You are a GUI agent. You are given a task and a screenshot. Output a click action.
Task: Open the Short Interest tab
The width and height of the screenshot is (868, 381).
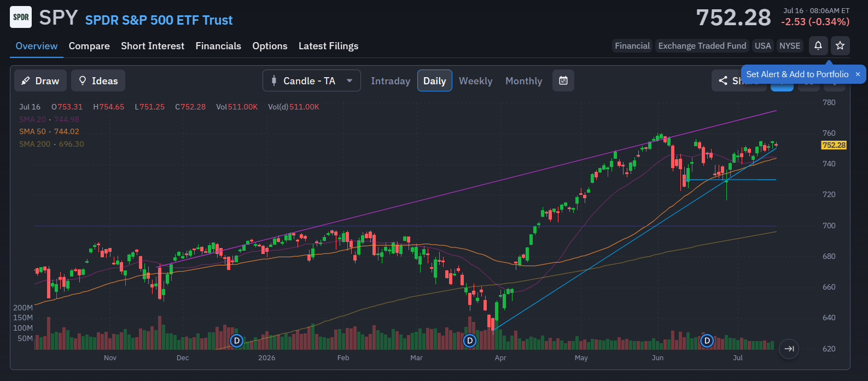click(x=153, y=46)
